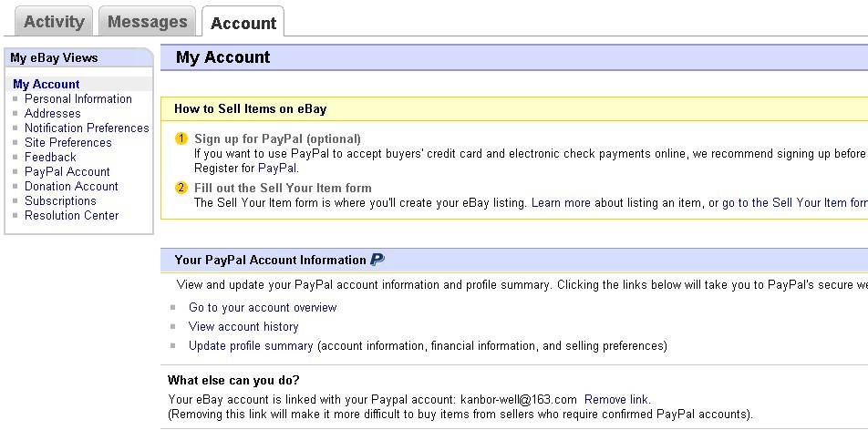Click the PayPal logo icon
The image size is (868, 430).
coord(377,260)
